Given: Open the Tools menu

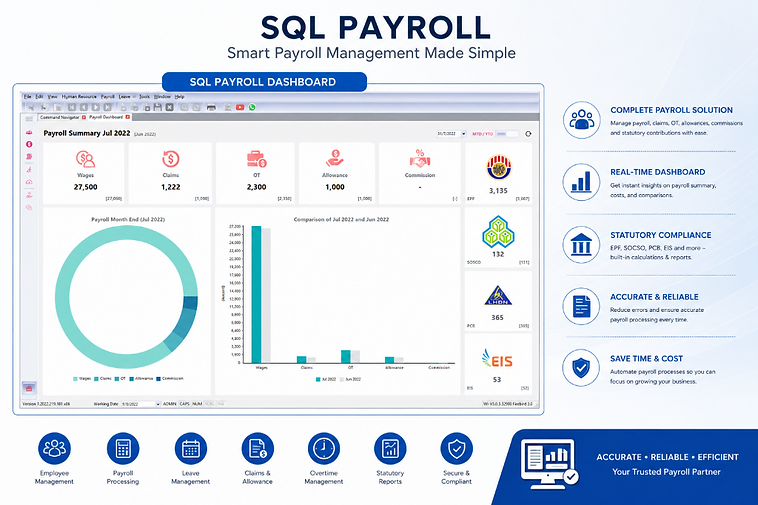Looking at the screenshot, I should pos(145,97).
